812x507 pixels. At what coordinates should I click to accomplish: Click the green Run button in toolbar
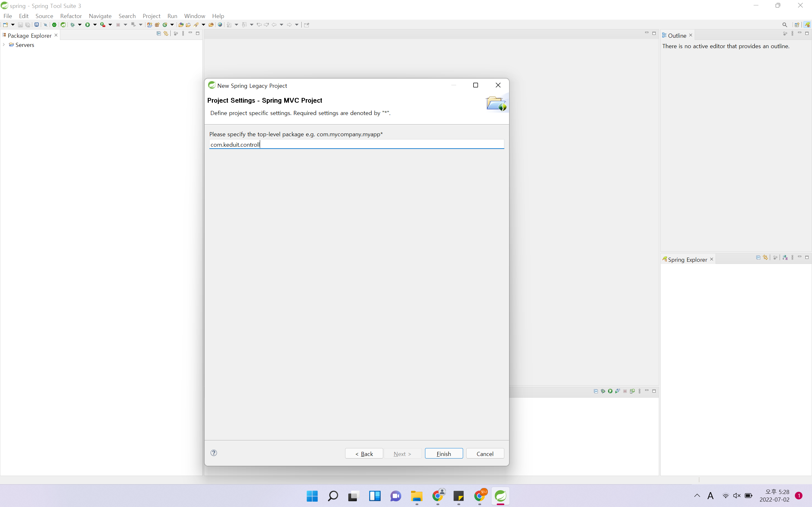(x=88, y=25)
